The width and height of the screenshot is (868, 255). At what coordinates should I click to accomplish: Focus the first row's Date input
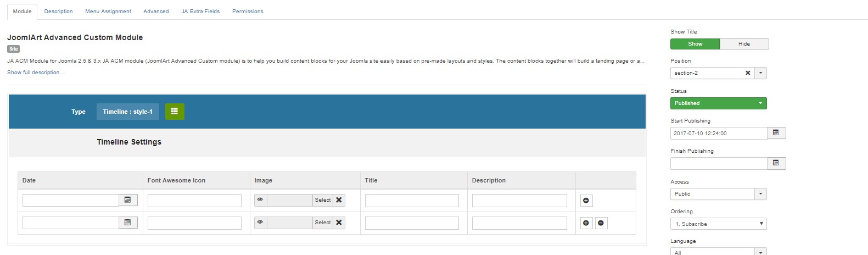pyautogui.click(x=71, y=200)
